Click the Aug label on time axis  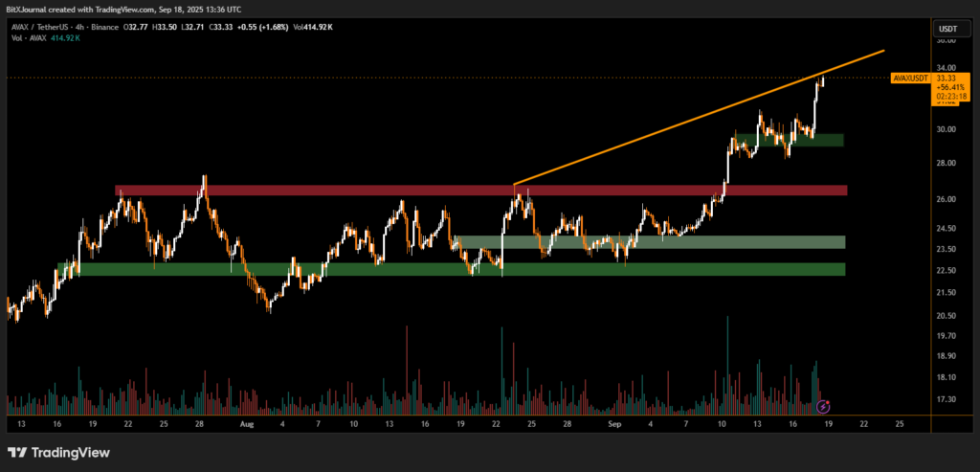pyautogui.click(x=247, y=422)
